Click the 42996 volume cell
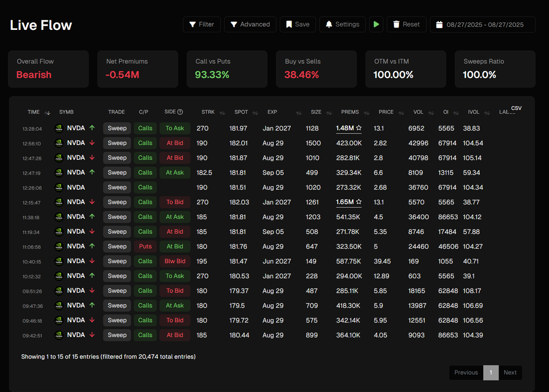Viewport: 549px width, 392px height. 418,143
